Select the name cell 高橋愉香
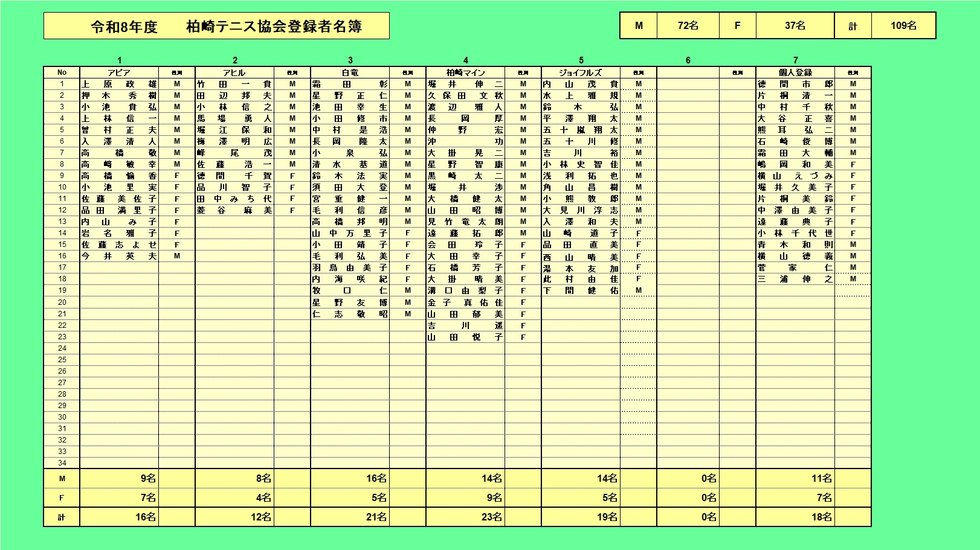The image size is (980, 550). coord(119,176)
